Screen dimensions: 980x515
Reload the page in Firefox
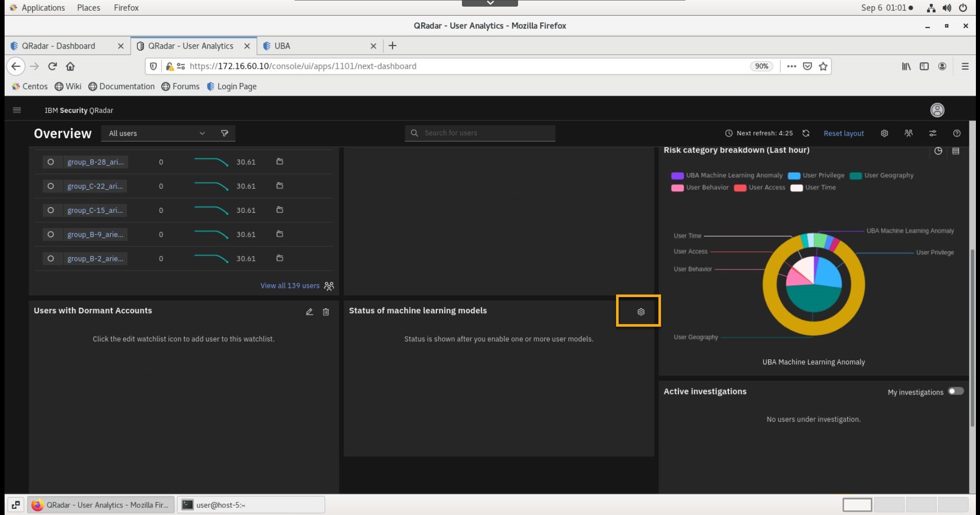53,66
